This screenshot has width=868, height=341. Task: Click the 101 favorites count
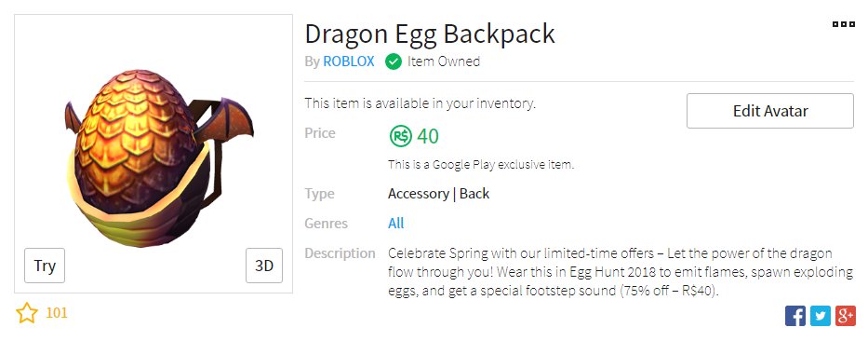[x=57, y=313]
